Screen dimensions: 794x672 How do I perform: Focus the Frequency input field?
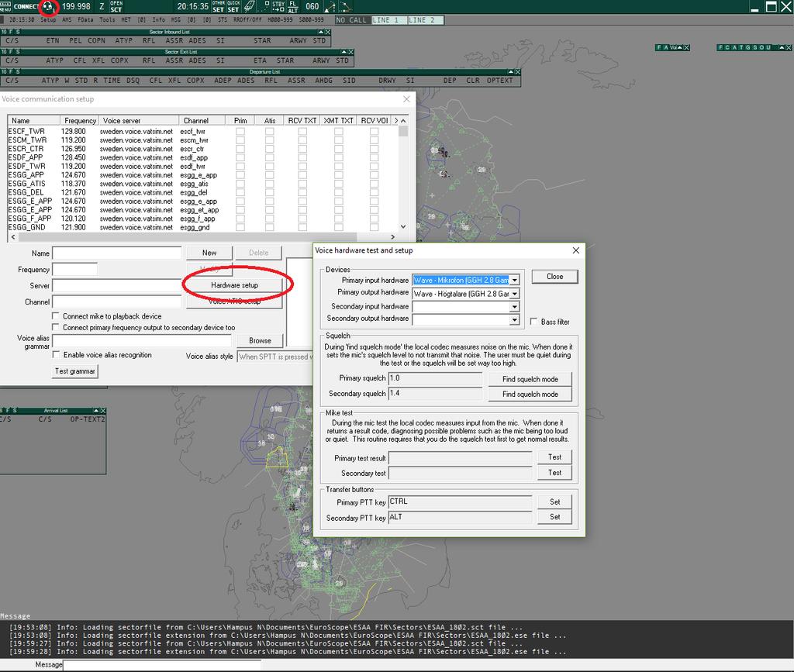(75, 269)
